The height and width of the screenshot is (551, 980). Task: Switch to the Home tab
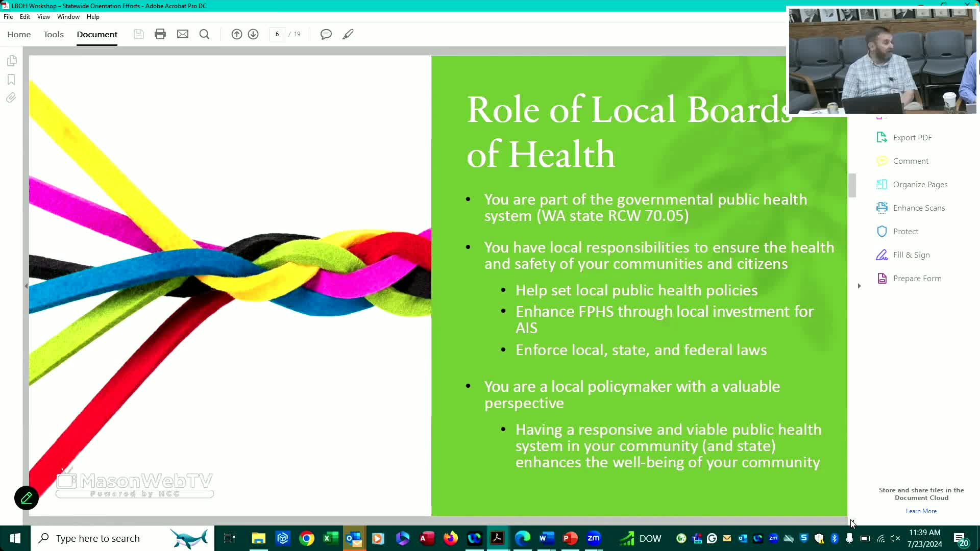tap(19, 34)
